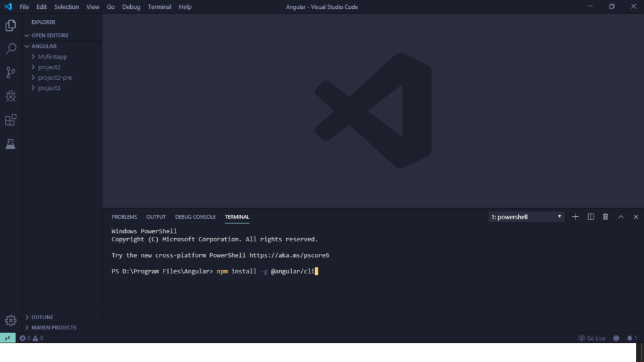Create a new terminal with plus icon
Viewport: 644px width, 362px height.
[575, 217]
